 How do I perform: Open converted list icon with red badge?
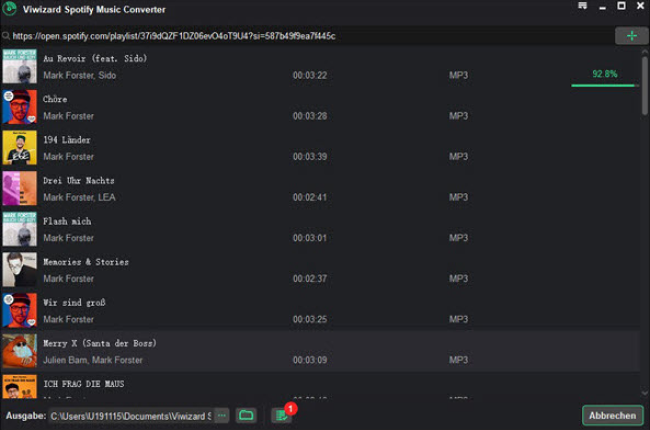(281, 415)
